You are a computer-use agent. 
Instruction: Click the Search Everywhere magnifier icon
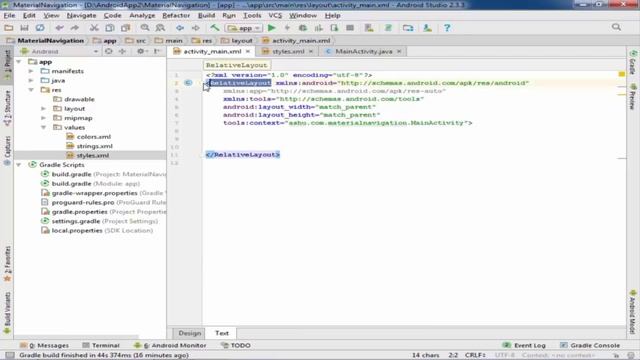[616, 27]
